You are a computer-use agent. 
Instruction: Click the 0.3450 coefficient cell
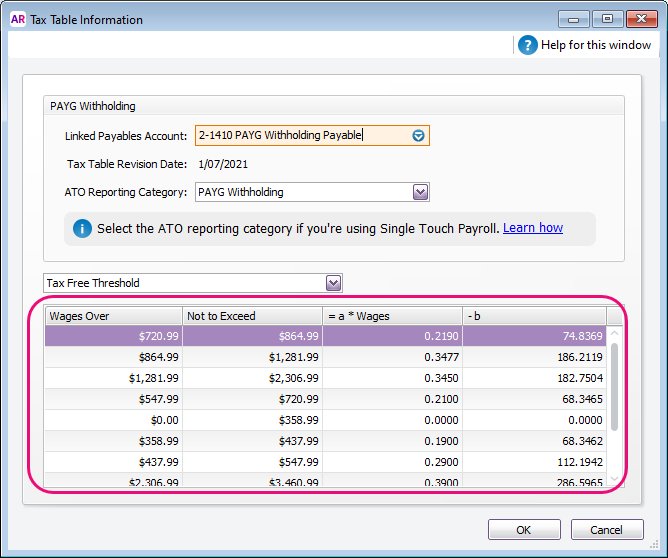(x=392, y=377)
